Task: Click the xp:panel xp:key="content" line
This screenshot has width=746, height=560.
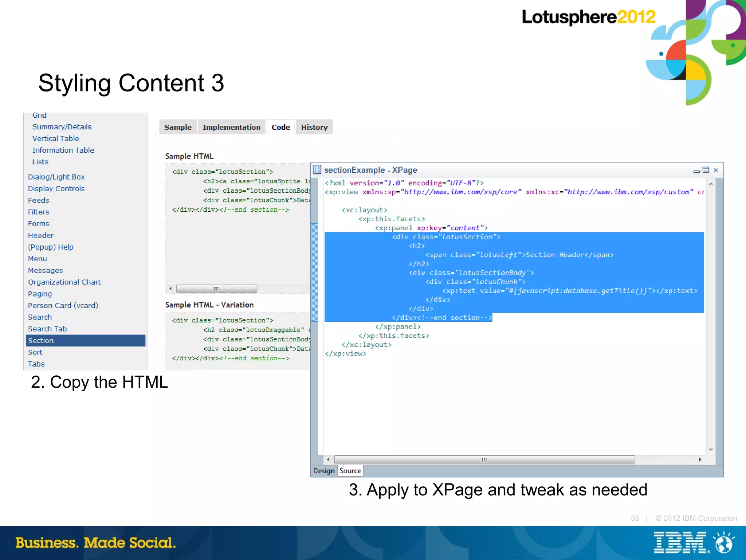Action: point(431,228)
